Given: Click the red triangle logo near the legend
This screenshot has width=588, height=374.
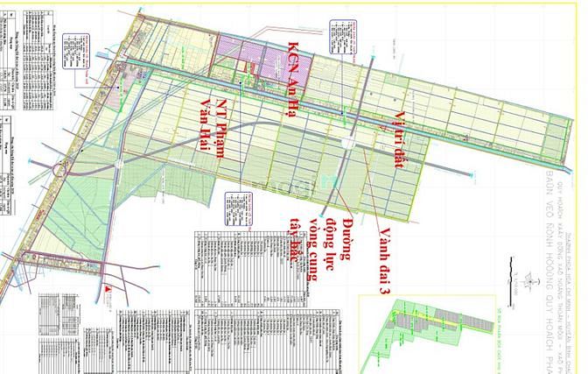Looking at the screenshot, I should tap(108, 289).
